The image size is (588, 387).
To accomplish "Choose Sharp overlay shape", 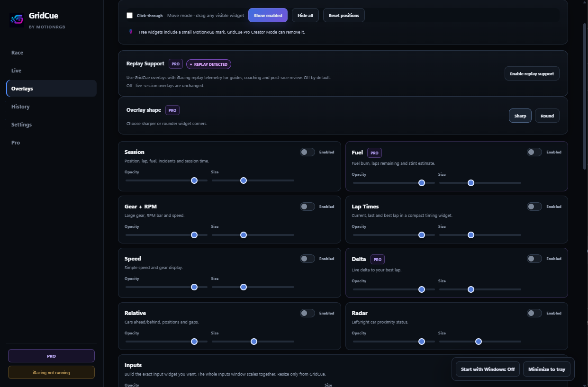I will 520,116.
